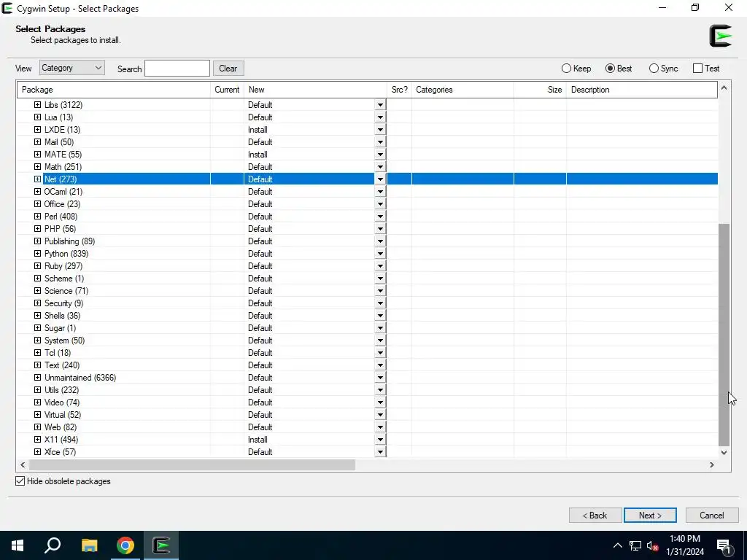Click the Cygwin logo icon at top right
This screenshot has height=560, width=747.
coord(720,36)
